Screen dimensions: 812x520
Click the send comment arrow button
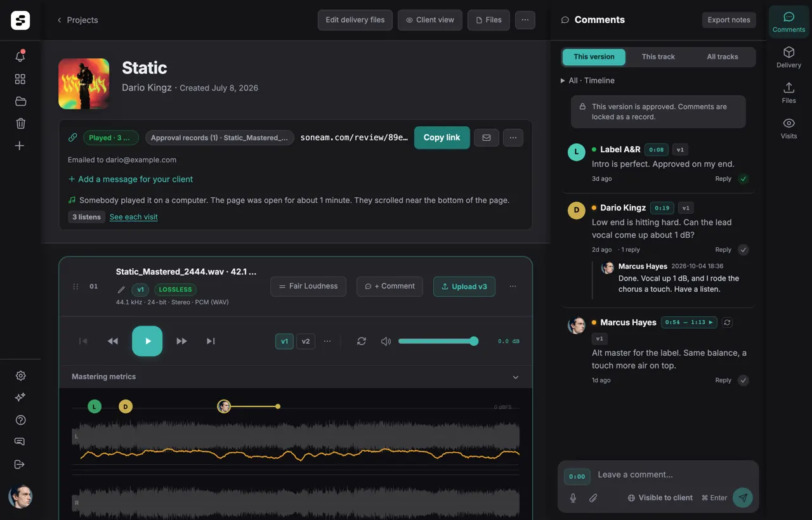click(743, 498)
